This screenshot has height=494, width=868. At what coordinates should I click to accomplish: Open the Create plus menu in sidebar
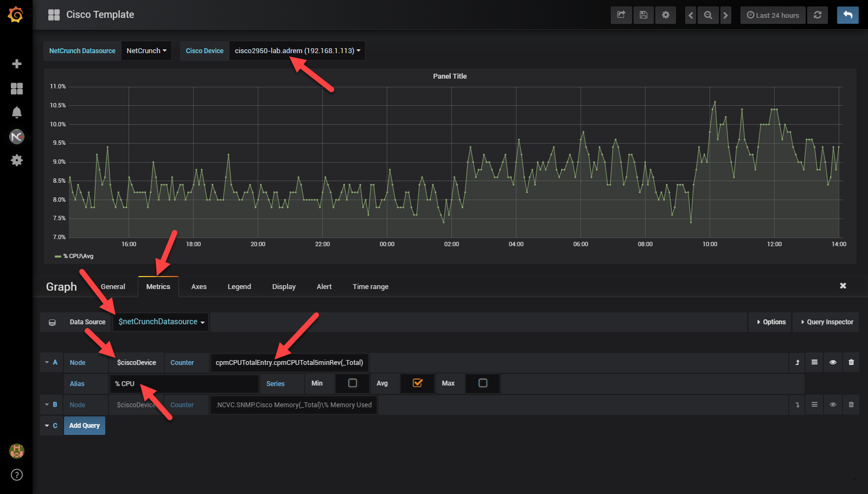pos(17,64)
